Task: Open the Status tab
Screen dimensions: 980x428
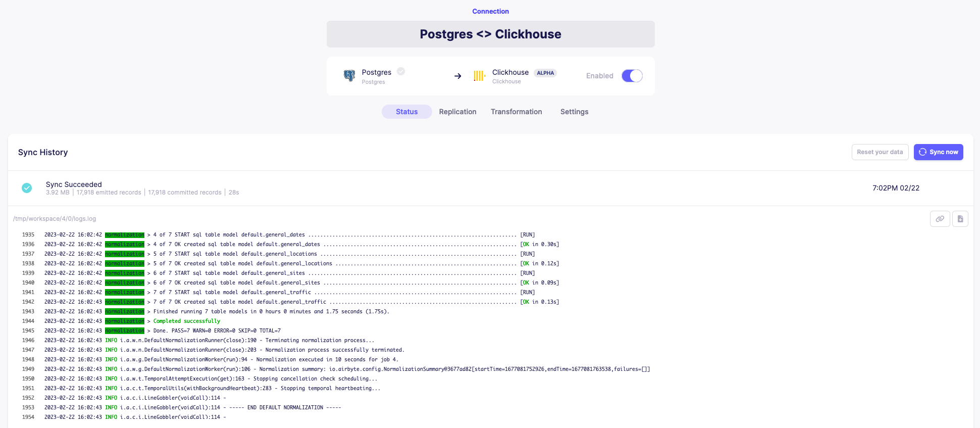Action: [x=407, y=112]
